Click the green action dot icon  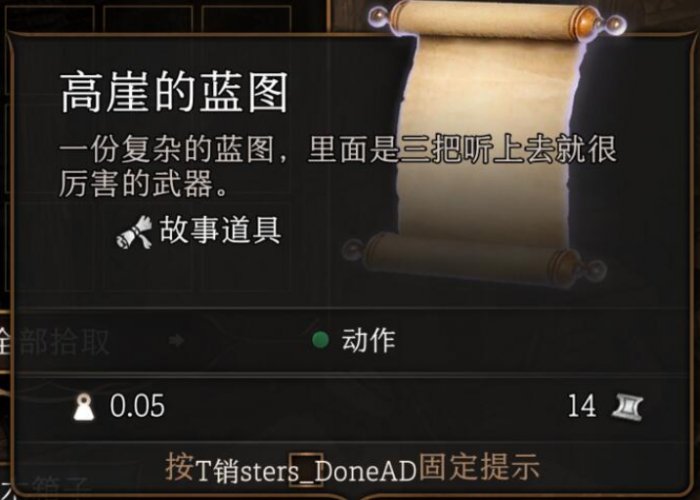tap(320, 340)
